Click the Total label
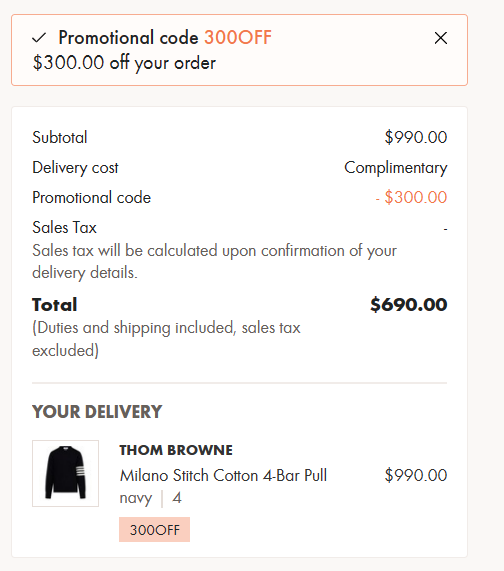The width and height of the screenshot is (504, 571). click(x=55, y=304)
